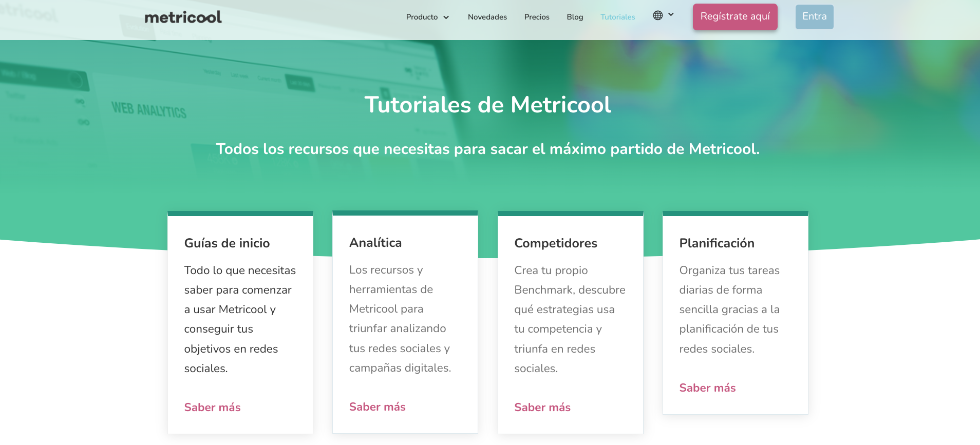This screenshot has width=980, height=445.
Task: Click the 'Crea tu propio Benchmark' description text
Action: (570, 319)
